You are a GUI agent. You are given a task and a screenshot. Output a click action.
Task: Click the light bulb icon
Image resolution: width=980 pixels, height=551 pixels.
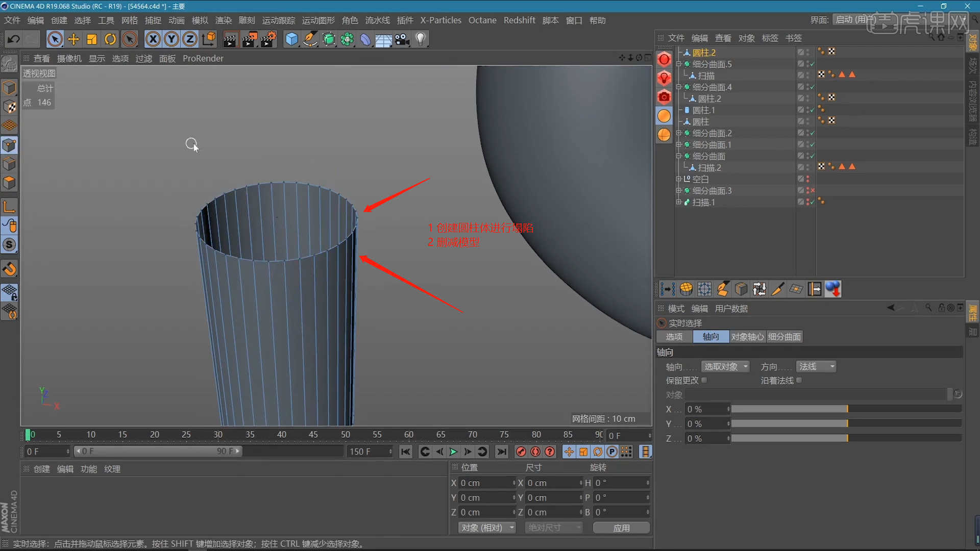[x=421, y=39]
